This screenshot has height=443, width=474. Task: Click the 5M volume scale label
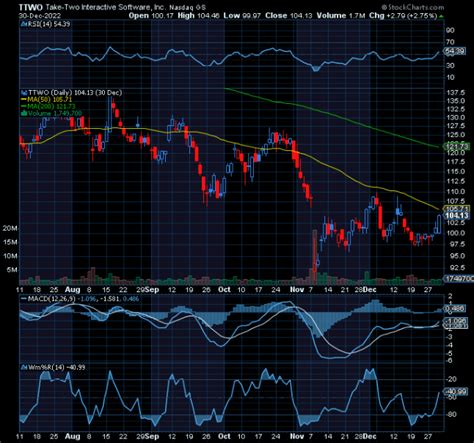click(x=12, y=270)
